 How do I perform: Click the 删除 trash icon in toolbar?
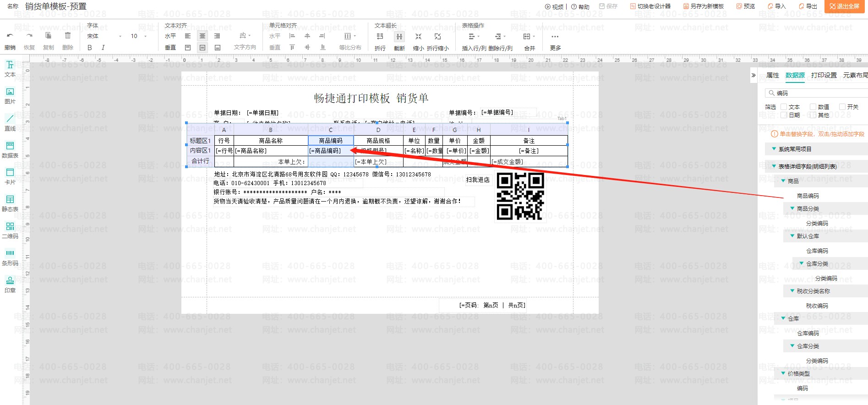tap(68, 36)
